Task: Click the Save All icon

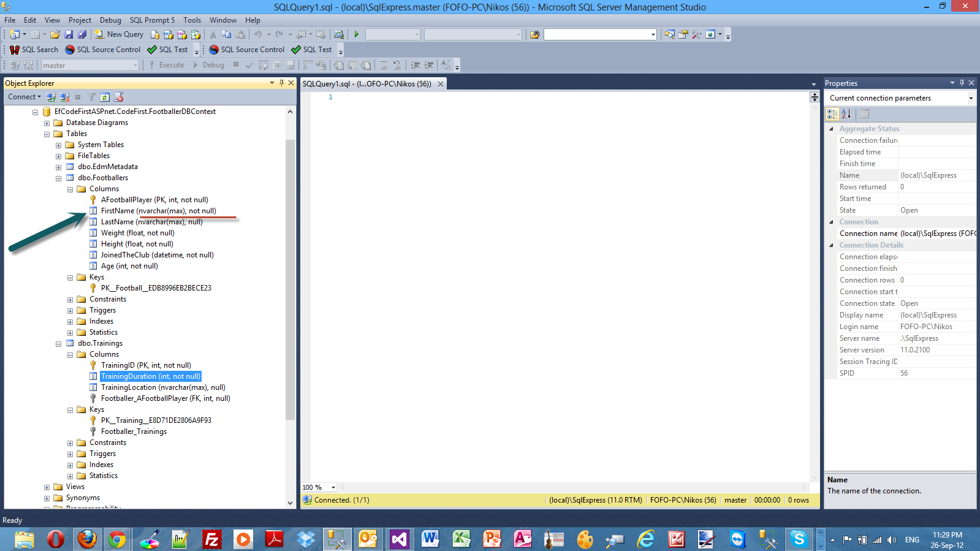Action: click(x=82, y=34)
